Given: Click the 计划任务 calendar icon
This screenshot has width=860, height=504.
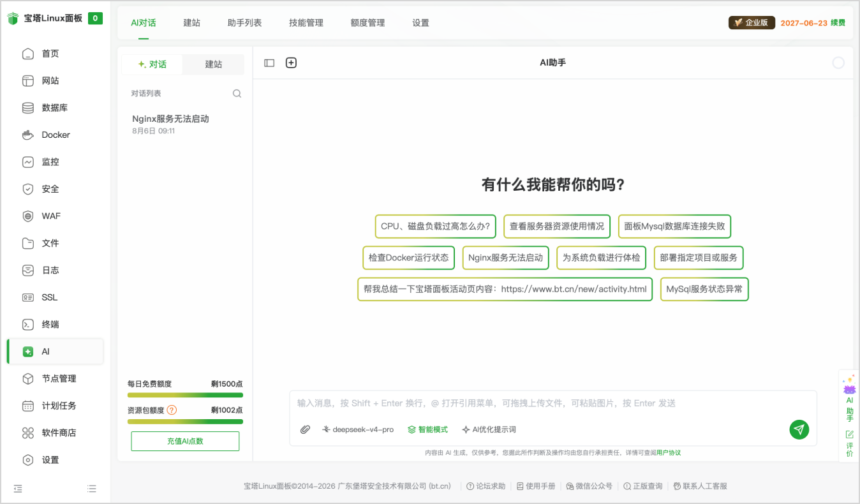Looking at the screenshot, I should tap(28, 406).
